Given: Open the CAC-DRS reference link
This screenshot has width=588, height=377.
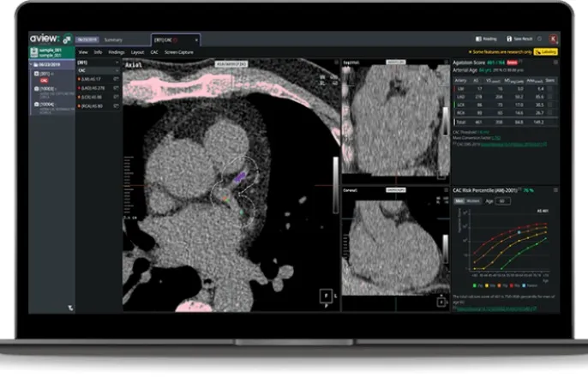Looking at the screenshot, I should [513, 144].
